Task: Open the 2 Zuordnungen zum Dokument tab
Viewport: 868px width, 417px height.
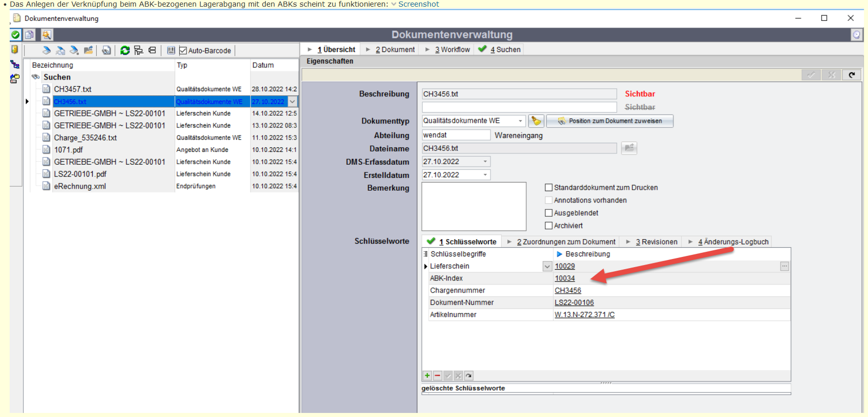Action: click(x=561, y=242)
